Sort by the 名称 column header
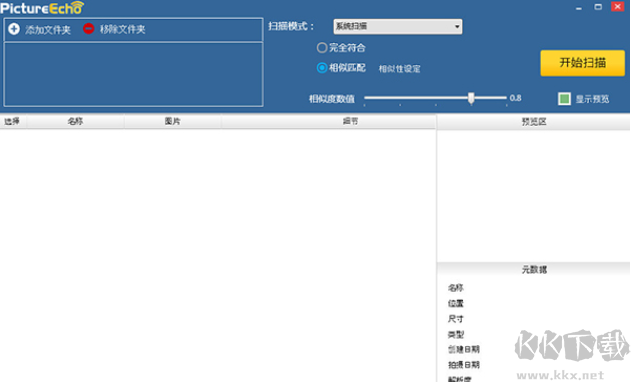Image resolution: width=631 pixels, height=382 pixels. click(x=75, y=121)
